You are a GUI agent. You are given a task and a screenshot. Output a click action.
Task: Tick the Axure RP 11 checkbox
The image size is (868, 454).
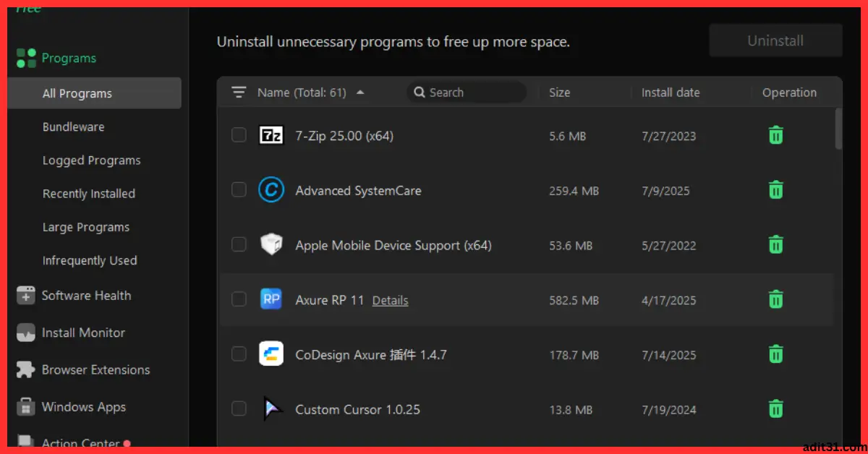tap(239, 299)
